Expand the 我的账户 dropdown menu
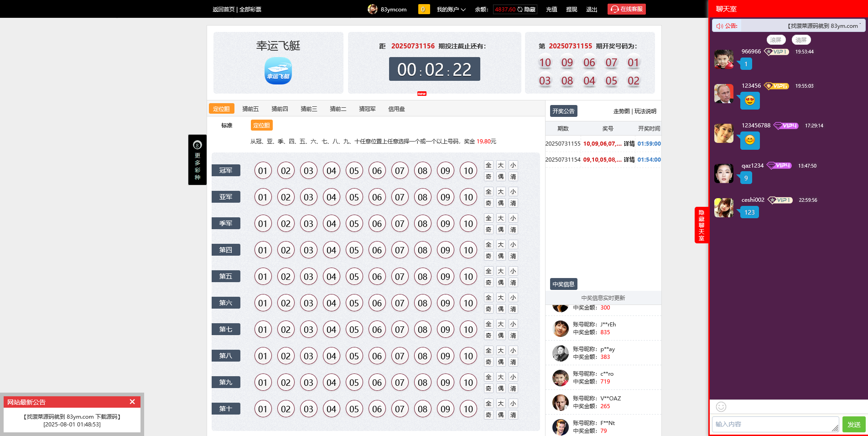Viewport: 868px width, 436px height. [x=451, y=10]
